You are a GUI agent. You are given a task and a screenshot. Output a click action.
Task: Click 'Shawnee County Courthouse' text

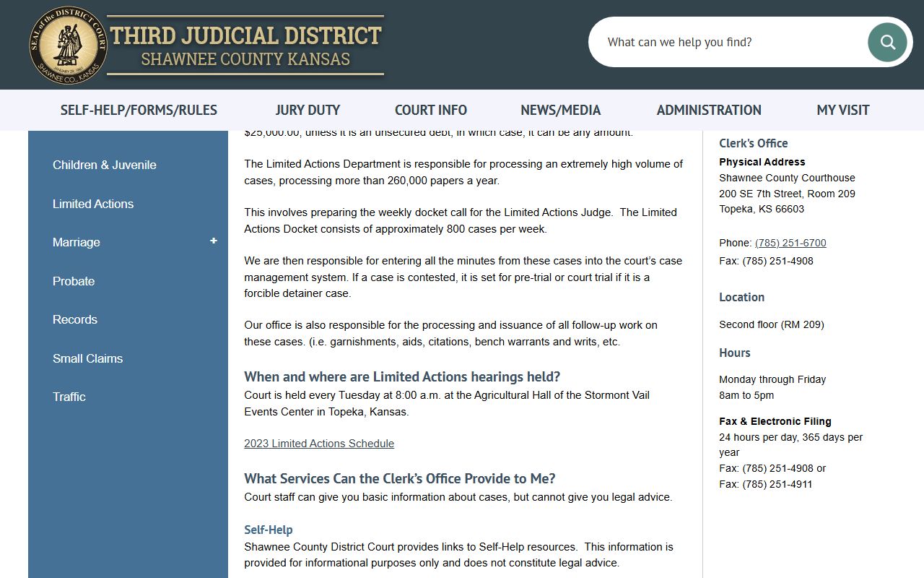tap(787, 178)
